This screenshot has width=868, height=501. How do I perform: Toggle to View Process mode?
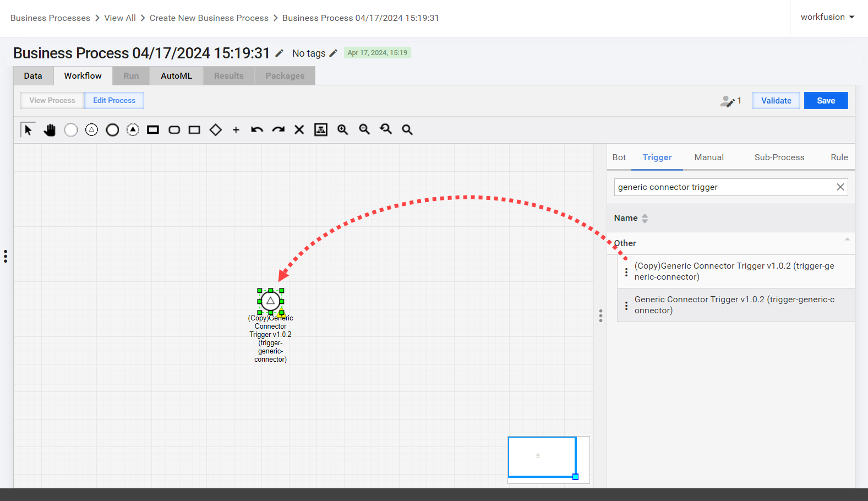point(52,100)
